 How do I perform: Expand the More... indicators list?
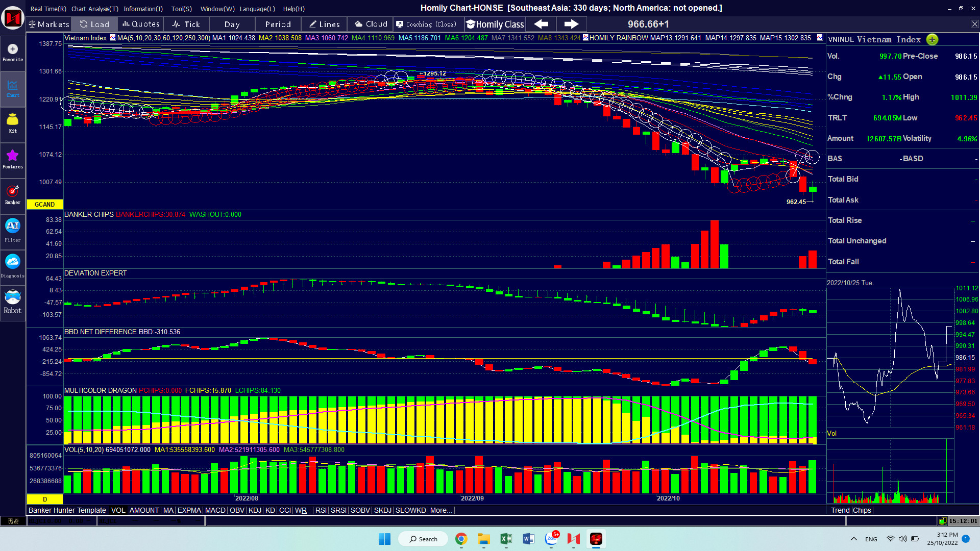coord(441,510)
